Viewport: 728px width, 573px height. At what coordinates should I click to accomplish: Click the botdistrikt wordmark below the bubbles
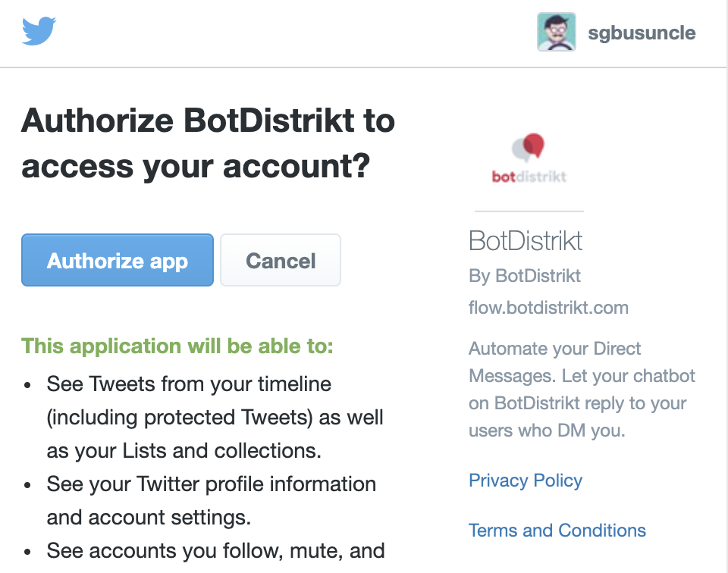click(529, 177)
